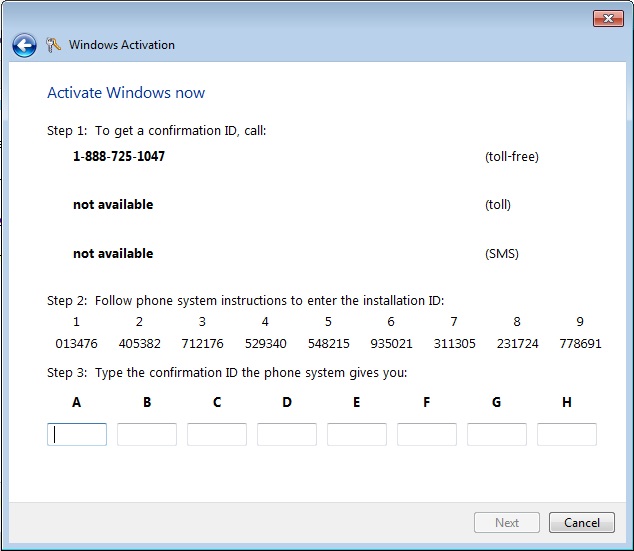Click the Windows Activation keys icon
The image size is (634, 551).
point(53,45)
